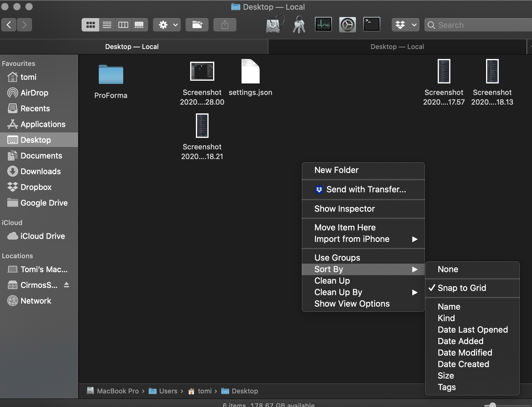Open the Dropbox toolbar dropdown
This screenshot has height=407, width=532.
tap(406, 25)
